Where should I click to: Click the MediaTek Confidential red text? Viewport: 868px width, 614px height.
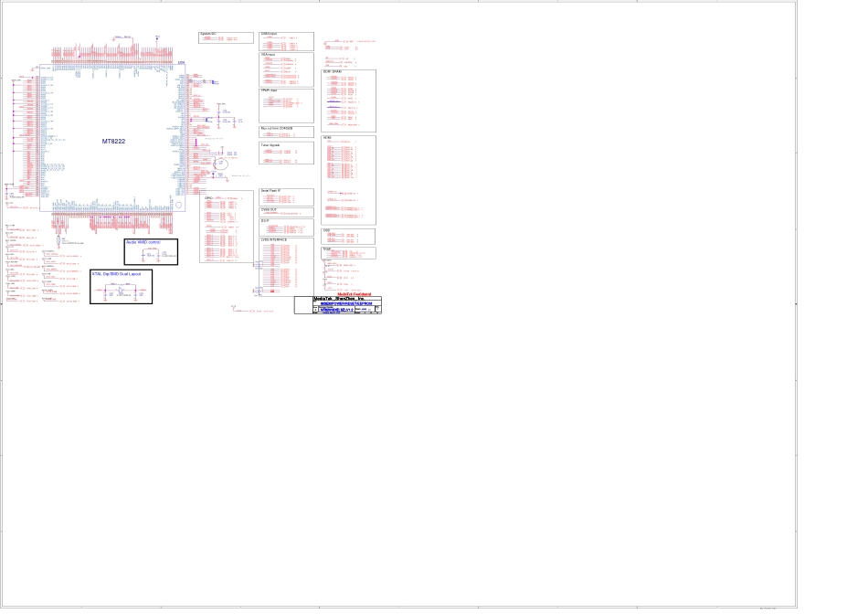[x=354, y=294]
